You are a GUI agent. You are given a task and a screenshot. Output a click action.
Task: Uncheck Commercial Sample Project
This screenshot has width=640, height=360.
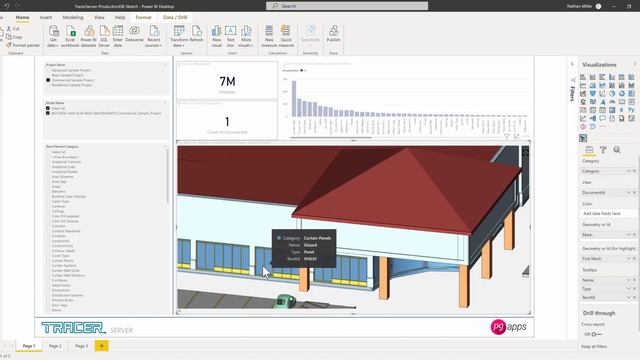pos(48,80)
